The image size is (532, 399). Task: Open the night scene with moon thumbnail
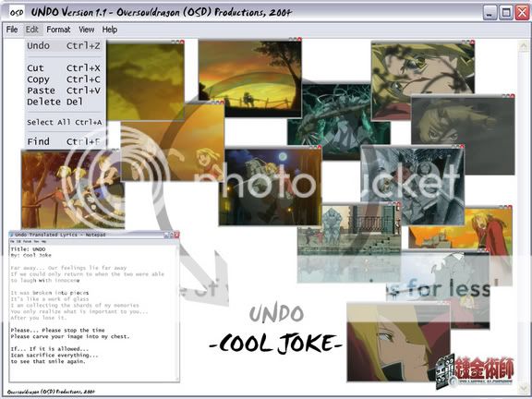[270, 187]
